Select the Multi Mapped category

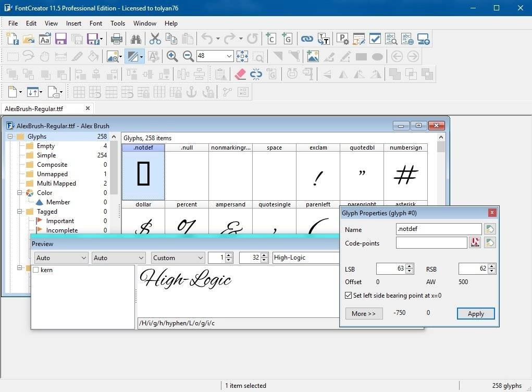[56, 183]
